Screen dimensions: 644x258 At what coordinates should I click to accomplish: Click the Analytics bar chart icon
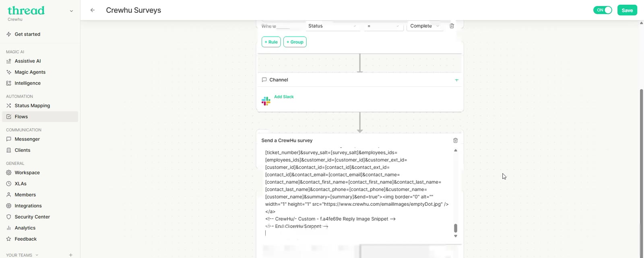[9, 228]
